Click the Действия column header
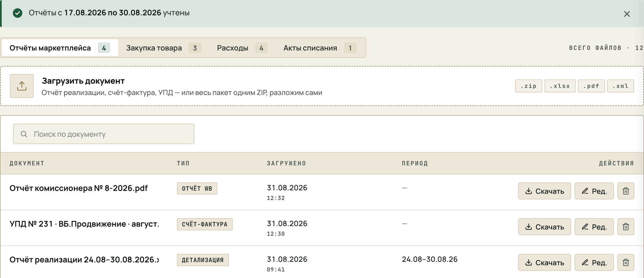This screenshot has width=644, height=278. 616,163
